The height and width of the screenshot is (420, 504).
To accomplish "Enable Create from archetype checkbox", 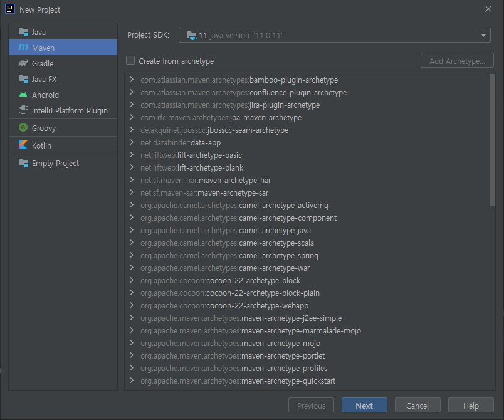I will 130,60.
